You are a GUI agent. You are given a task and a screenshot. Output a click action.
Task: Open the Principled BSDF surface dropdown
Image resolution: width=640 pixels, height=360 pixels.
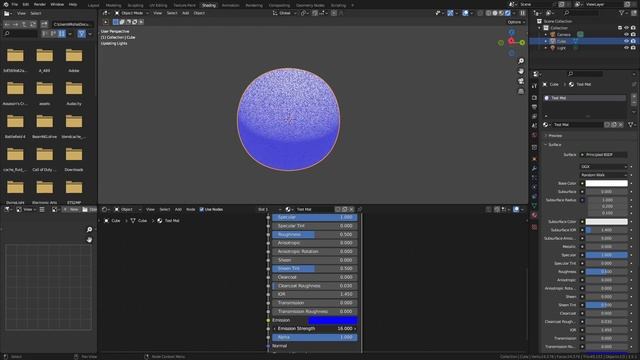[x=604, y=155]
